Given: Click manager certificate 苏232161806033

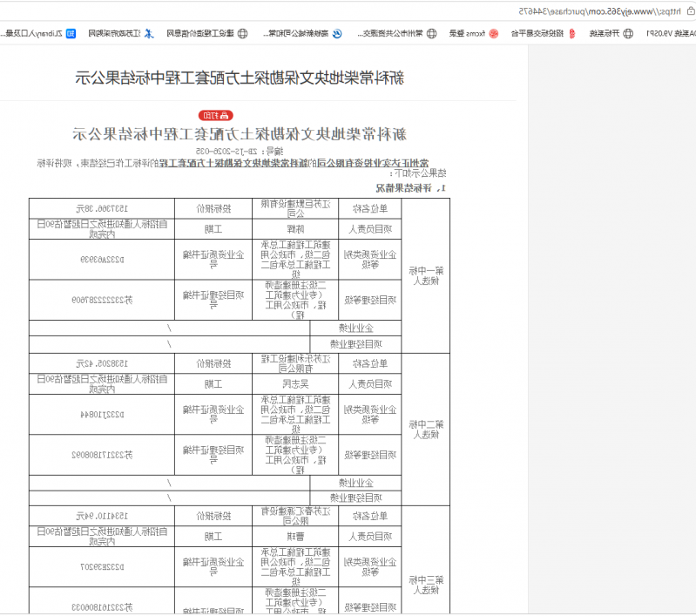Looking at the screenshot, I should coord(102,607).
